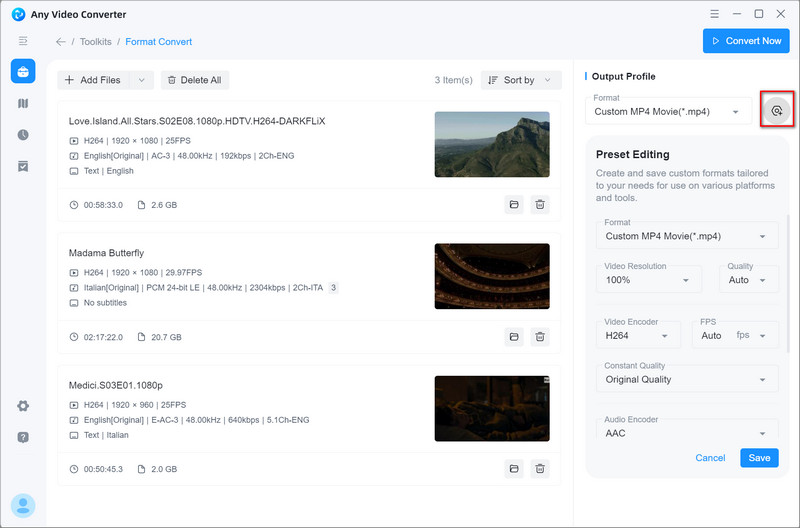Delete the Medici.S03E01.1080p file
This screenshot has width=800, height=528.
[x=539, y=468]
